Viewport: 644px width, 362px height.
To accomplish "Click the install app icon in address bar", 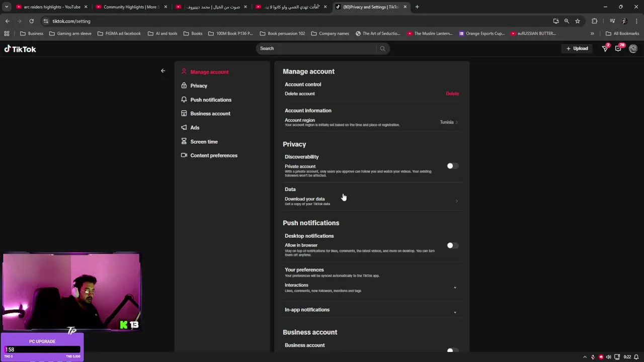I will pos(556,21).
